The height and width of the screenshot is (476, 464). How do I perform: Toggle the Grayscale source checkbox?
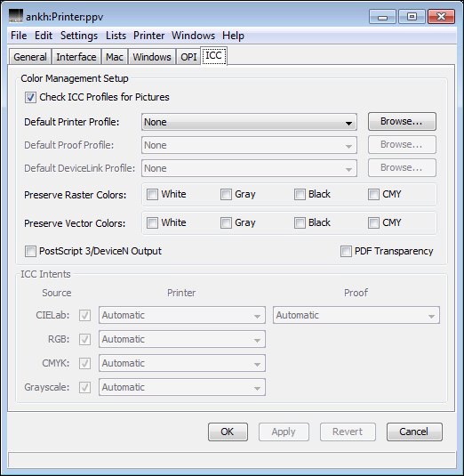click(84, 387)
